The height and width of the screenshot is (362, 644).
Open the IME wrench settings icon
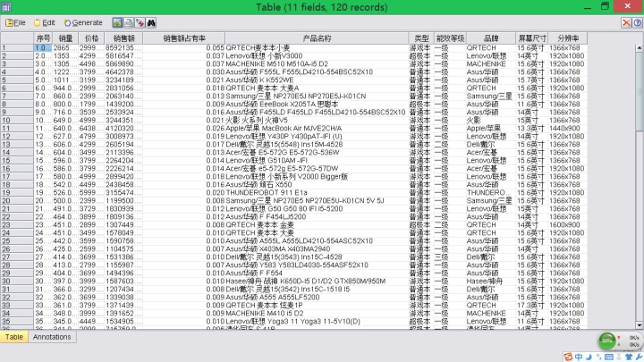(639, 357)
